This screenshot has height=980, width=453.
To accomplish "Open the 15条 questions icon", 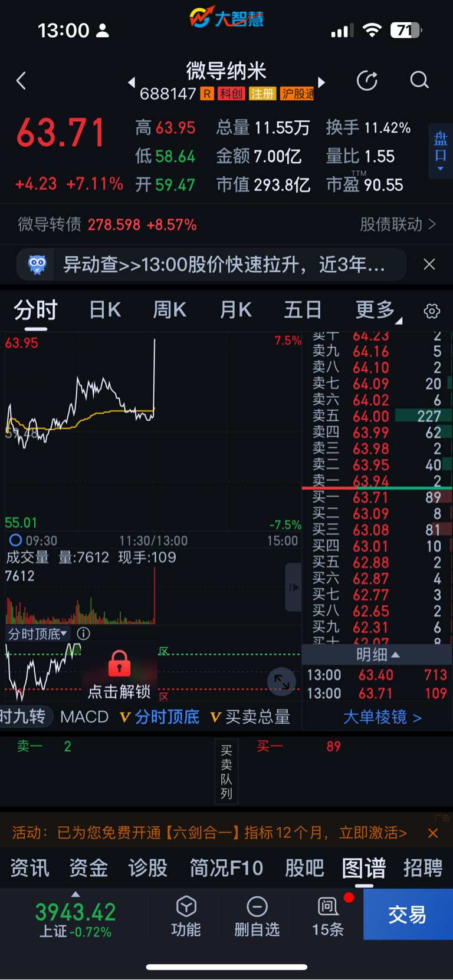I will pyautogui.click(x=328, y=916).
